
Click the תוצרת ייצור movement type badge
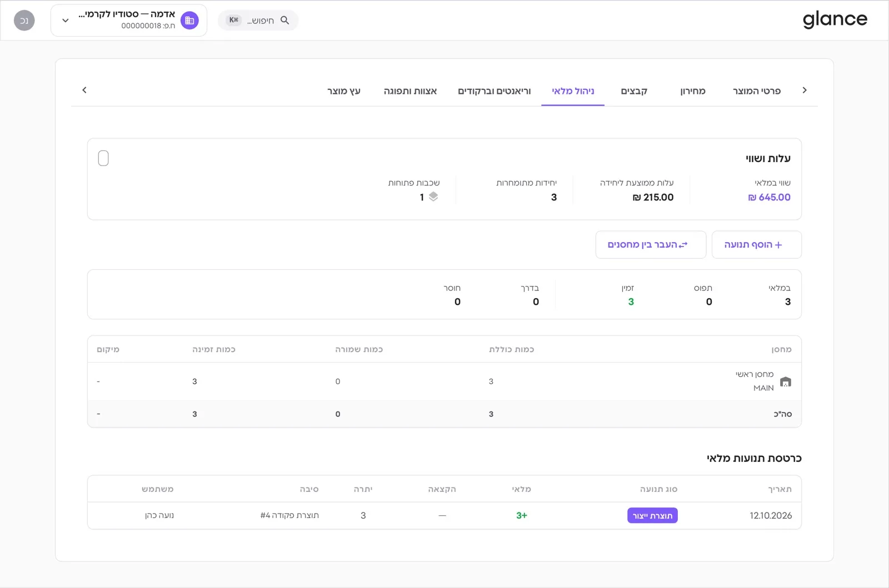point(652,516)
